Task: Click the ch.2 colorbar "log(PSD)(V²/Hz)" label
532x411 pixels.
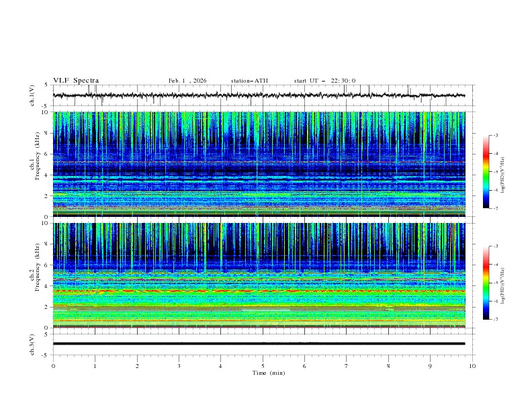Action: (502, 286)
